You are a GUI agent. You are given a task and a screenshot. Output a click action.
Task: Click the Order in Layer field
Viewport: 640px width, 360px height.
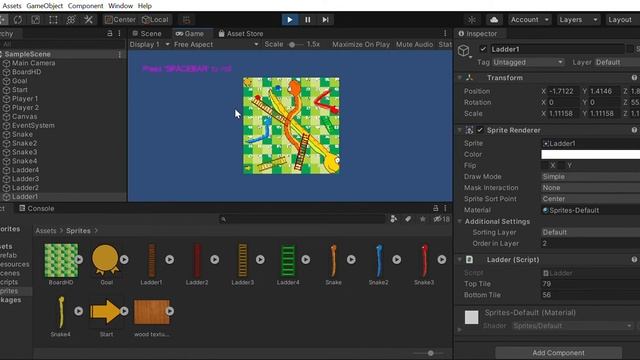coord(590,243)
